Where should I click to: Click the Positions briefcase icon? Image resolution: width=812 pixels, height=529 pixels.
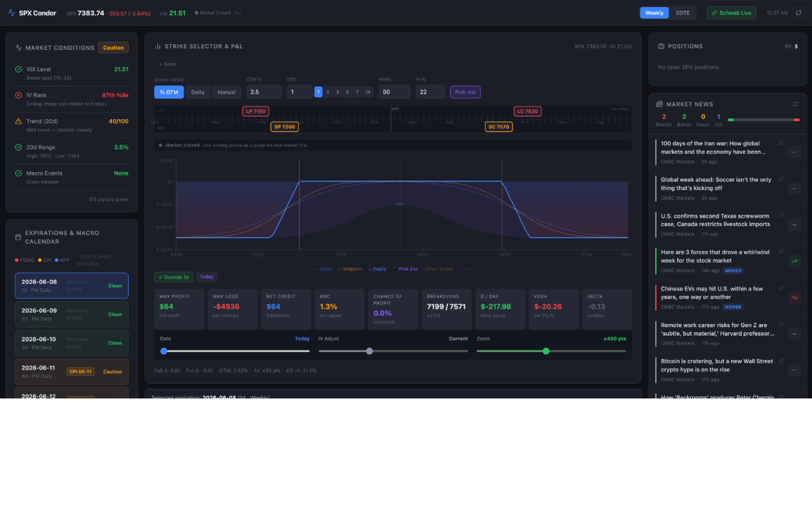[661, 46]
